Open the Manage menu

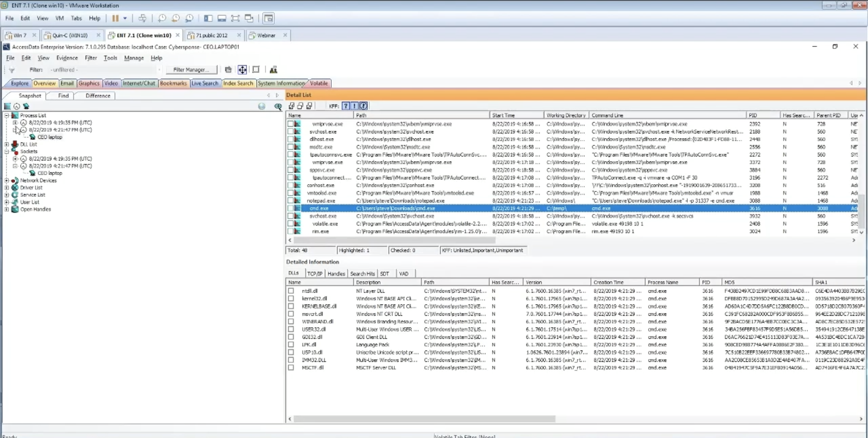(134, 58)
